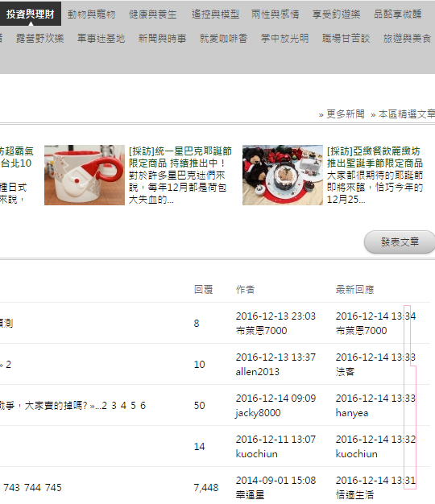Open author jacky8000 profile
This screenshot has width=435, height=504.
[258, 413]
